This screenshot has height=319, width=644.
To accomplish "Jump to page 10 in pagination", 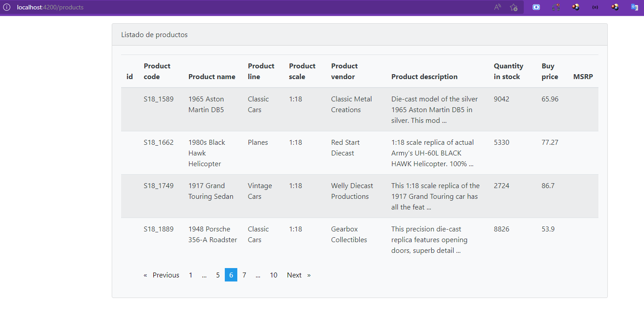I will (x=274, y=275).
